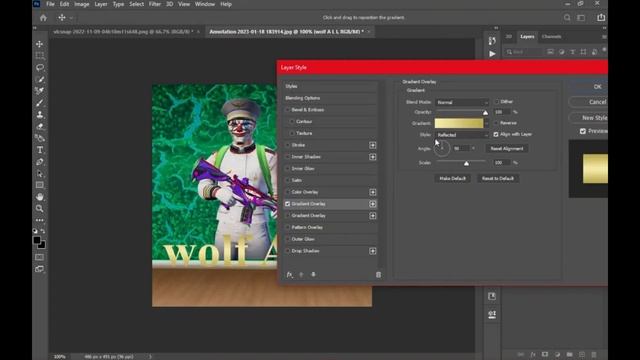The height and width of the screenshot is (360, 640).
Task: Add another Drop Shadow with plus button
Action: 373,251
